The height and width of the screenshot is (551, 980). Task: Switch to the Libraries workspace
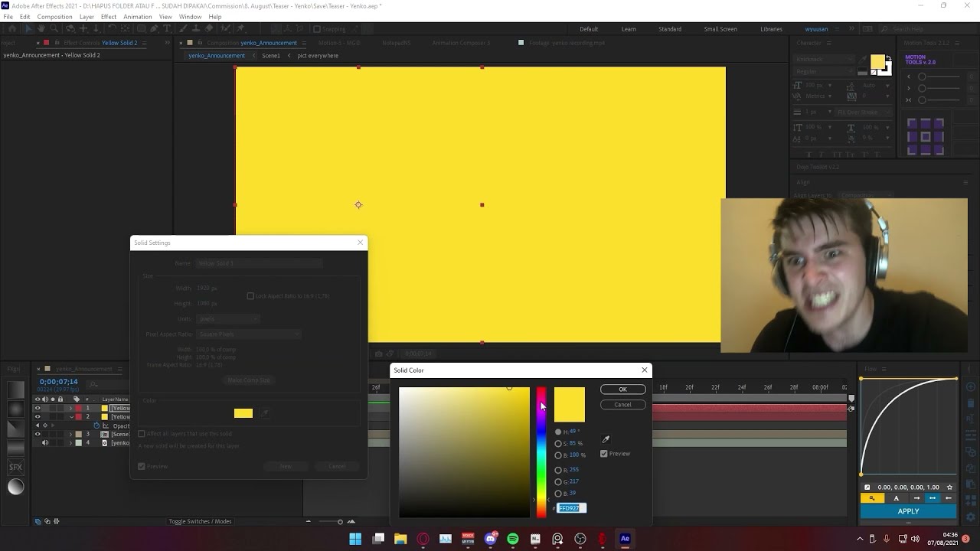tap(771, 29)
